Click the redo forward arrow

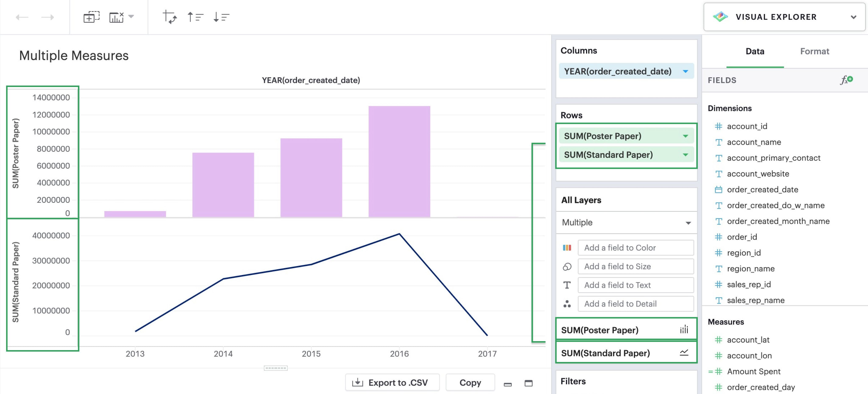(x=47, y=17)
